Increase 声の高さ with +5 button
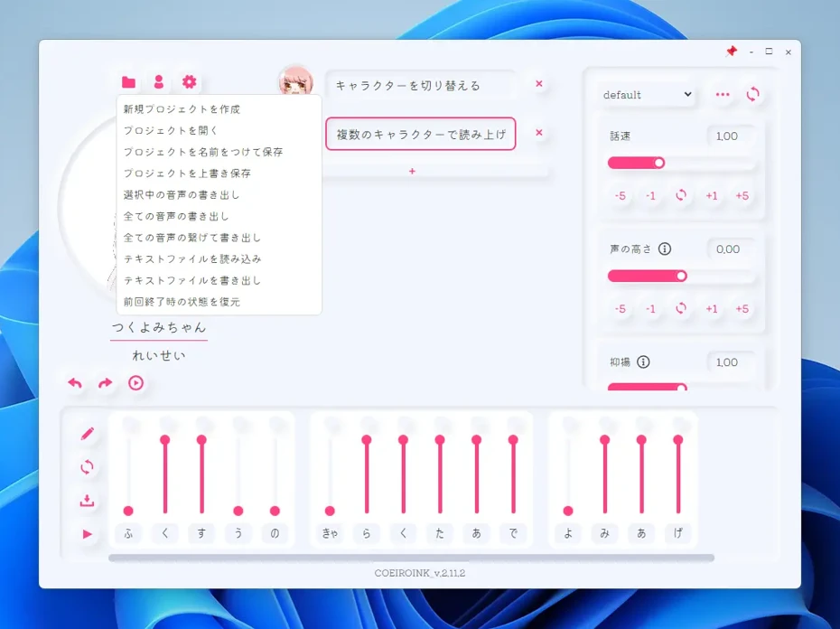 [x=742, y=309]
